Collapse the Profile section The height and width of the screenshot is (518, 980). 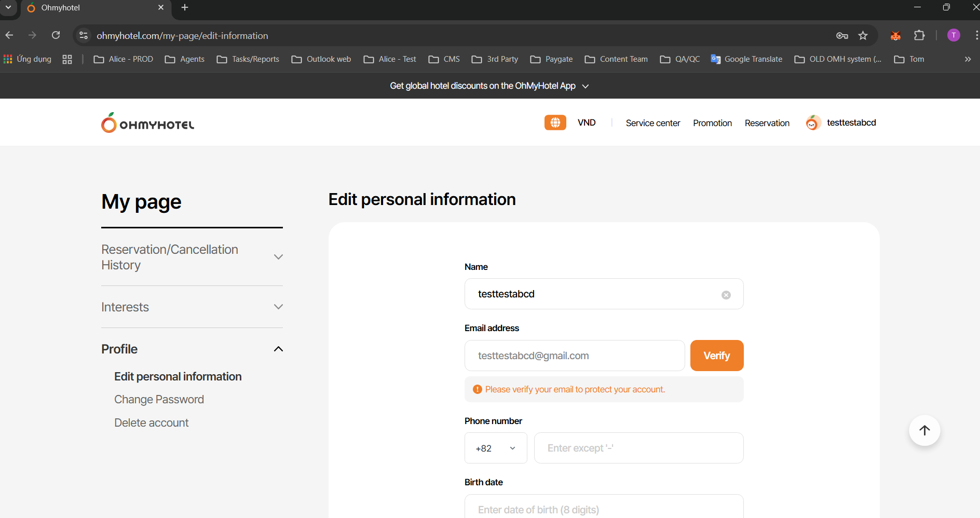pyautogui.click(x=278, y=349)
